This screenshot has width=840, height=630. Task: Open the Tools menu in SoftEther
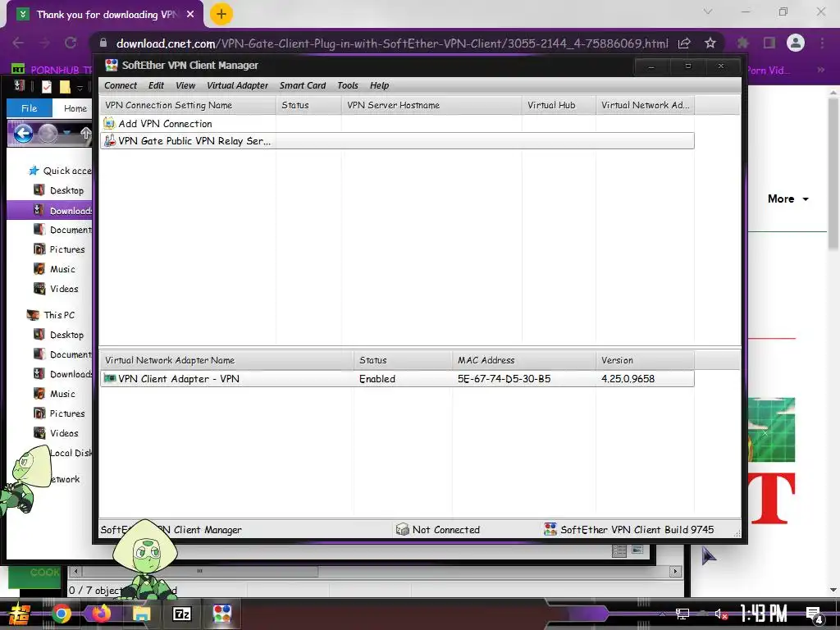tap(348, 85)
